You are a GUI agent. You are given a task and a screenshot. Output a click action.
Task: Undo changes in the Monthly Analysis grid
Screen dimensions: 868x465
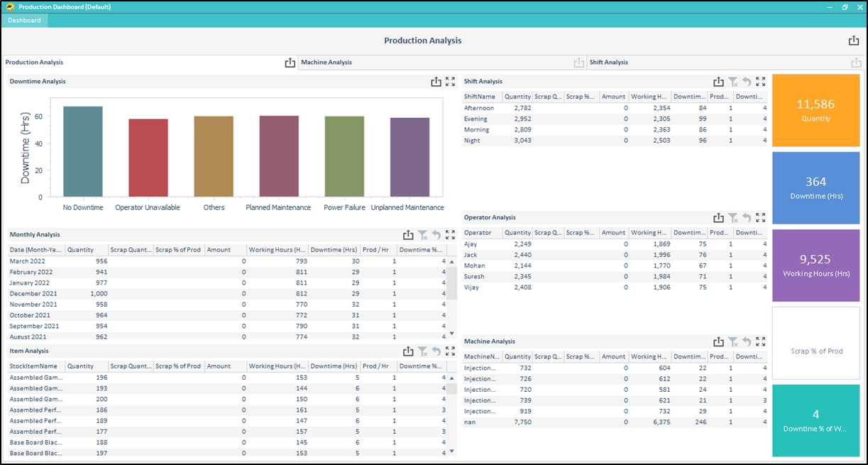tap(436, 234)
